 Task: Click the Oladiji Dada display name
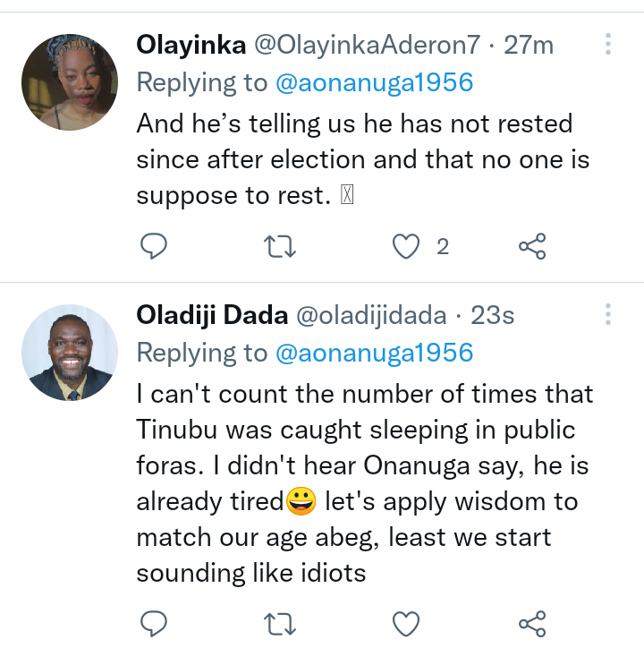coord(212,315)
